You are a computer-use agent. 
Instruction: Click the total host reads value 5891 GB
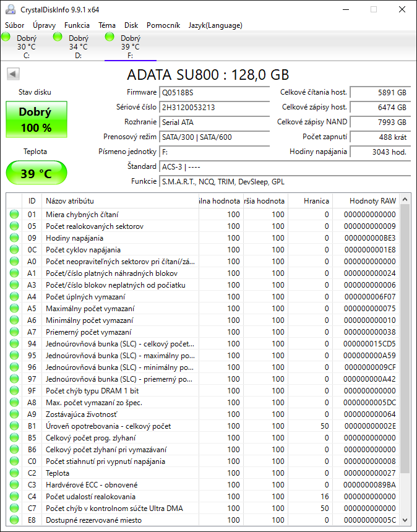(380, 93)
